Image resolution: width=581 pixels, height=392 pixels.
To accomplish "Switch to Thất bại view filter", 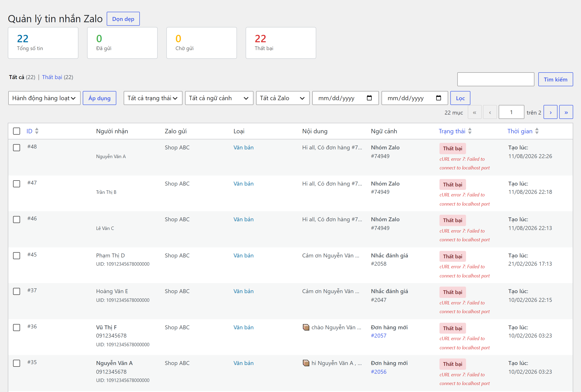I will tap(52, 77).
